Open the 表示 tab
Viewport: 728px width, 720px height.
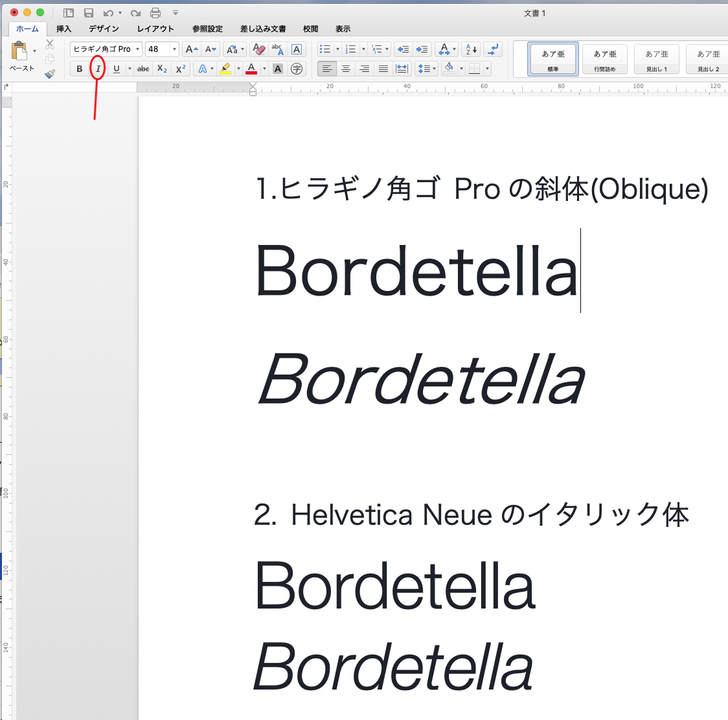[343, 29]
